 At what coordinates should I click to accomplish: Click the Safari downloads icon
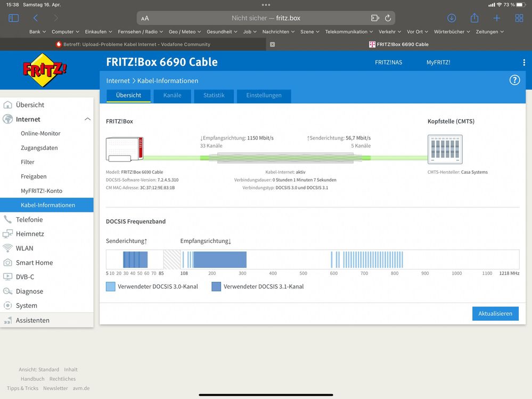tap(452, 18)
